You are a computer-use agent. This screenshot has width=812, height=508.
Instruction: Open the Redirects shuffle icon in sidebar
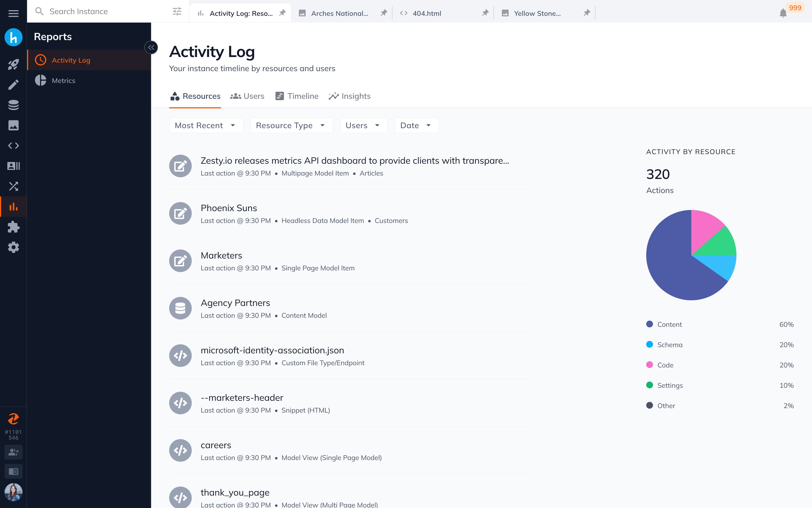tap(14, 186)
